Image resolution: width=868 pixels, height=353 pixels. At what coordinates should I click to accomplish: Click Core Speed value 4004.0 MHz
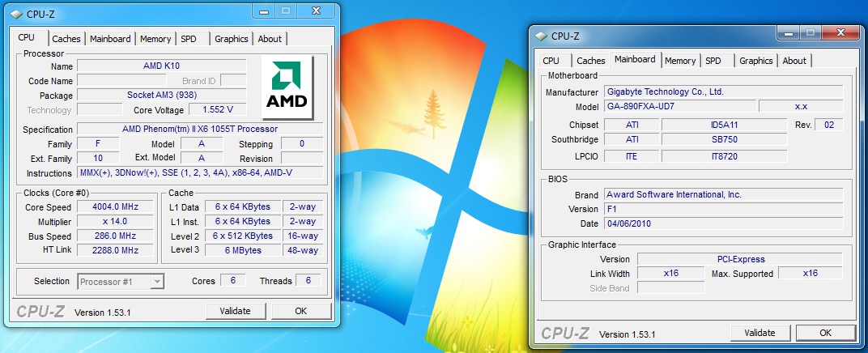click(x=115, y=206)
